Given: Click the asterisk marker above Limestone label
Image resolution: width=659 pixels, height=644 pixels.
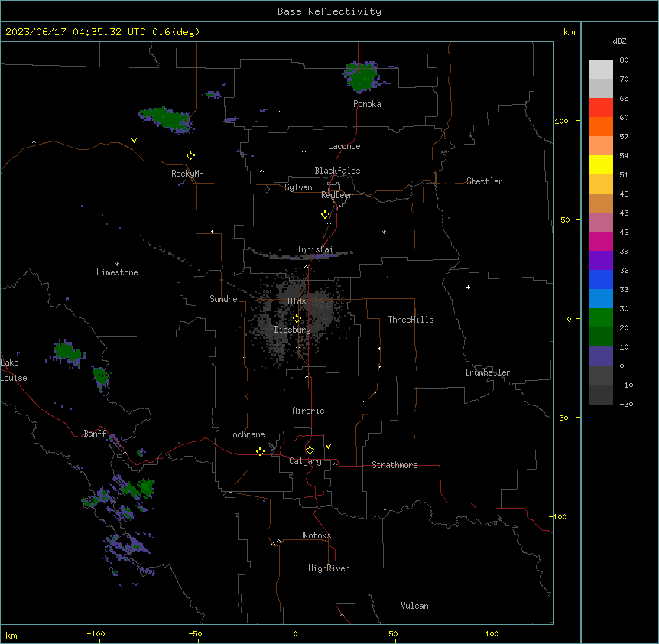Looking at the screenshot, I should (x=117, y=265).
